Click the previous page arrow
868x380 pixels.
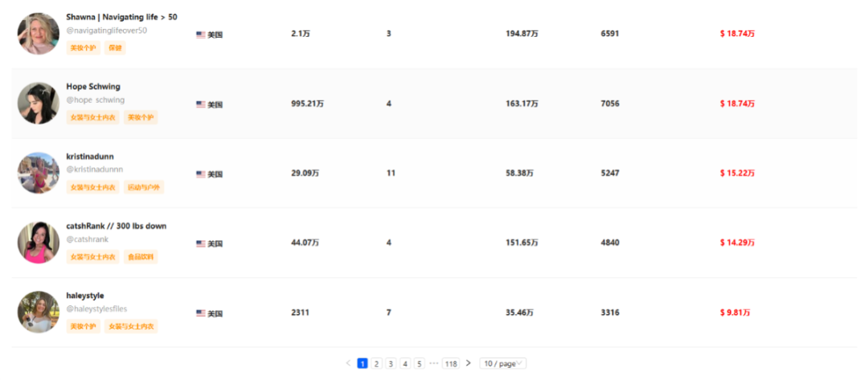click(x=348, y=363)
